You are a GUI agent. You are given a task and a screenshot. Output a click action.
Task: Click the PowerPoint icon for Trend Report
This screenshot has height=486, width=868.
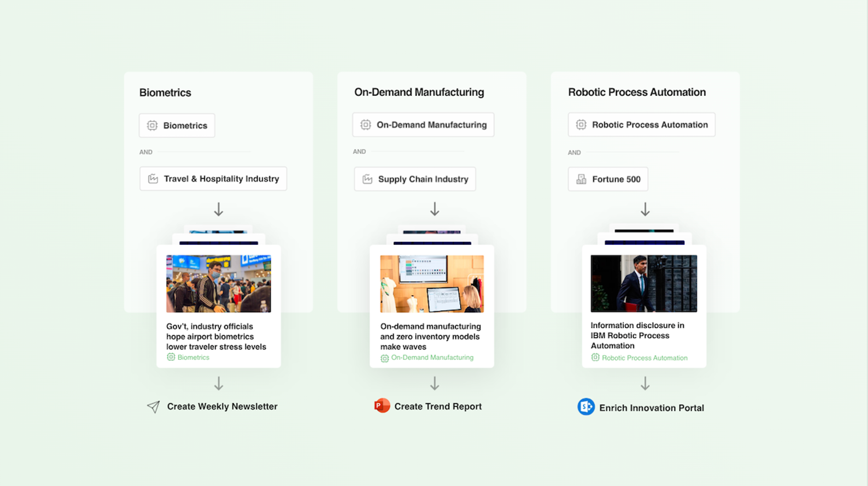pyautogui.click(x=382, y=406)
